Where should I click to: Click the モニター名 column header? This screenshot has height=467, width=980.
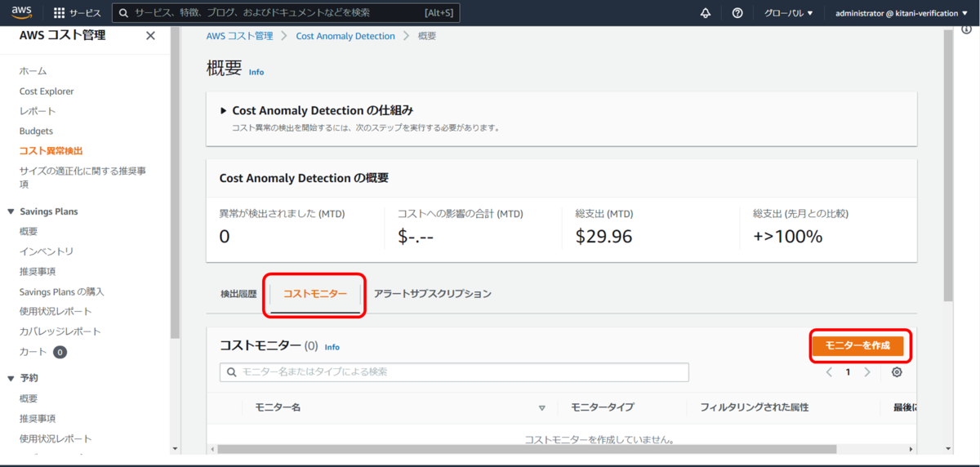278,407
